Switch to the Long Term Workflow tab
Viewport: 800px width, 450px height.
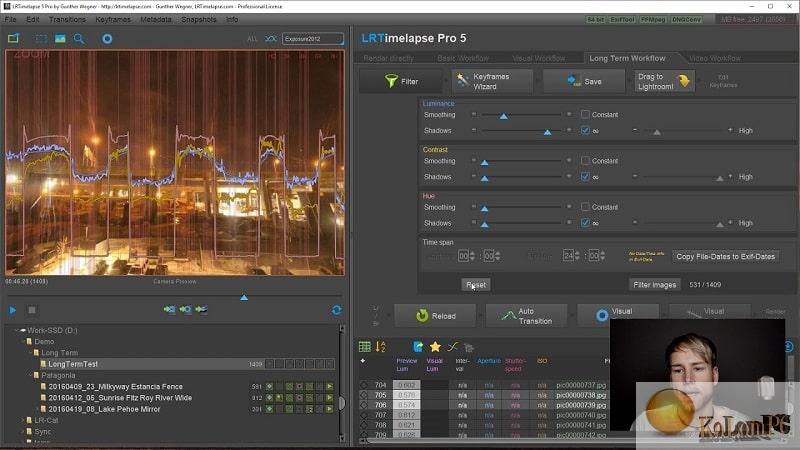(627, 58)
